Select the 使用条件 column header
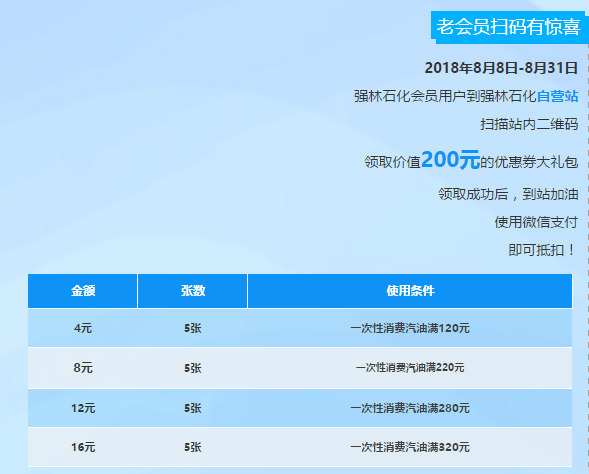 [410, 291]
